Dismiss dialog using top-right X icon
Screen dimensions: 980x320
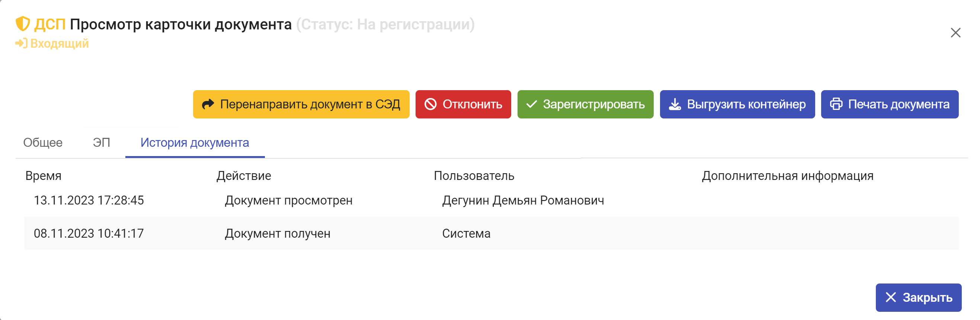[x=955, y=33]
